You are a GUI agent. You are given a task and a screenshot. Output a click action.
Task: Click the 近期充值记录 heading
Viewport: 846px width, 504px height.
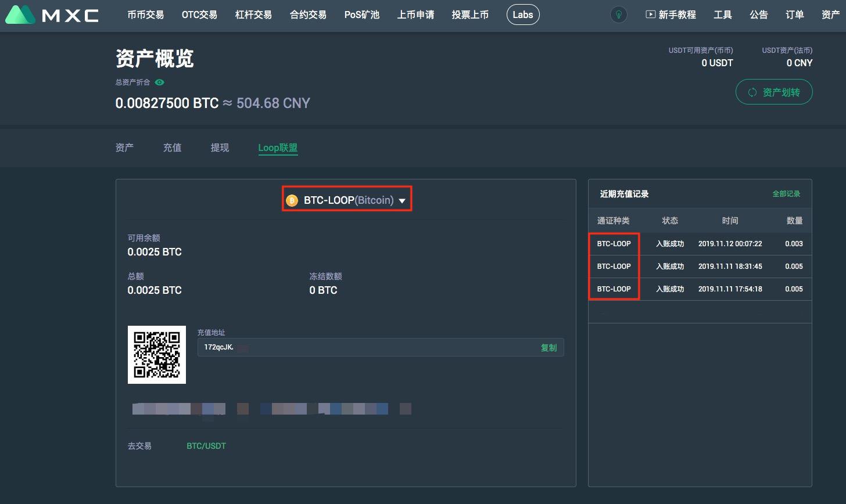point(624,194)
